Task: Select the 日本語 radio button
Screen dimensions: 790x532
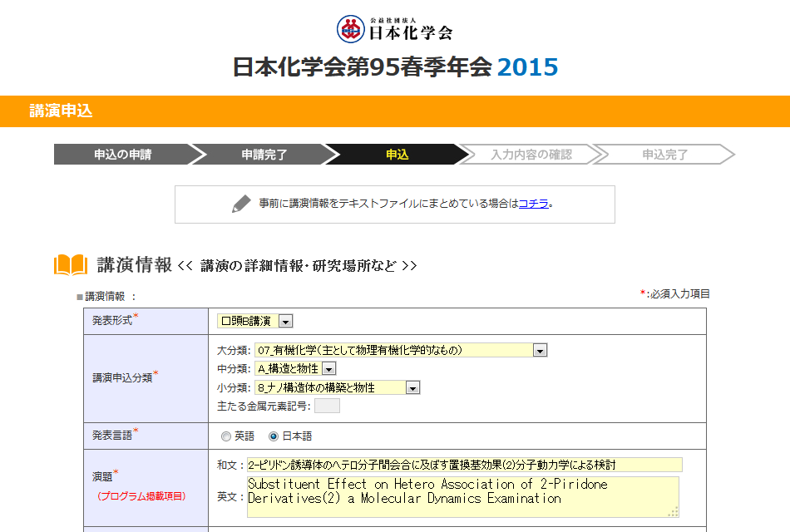Action: pyautogui.click(x=274, y=436)
